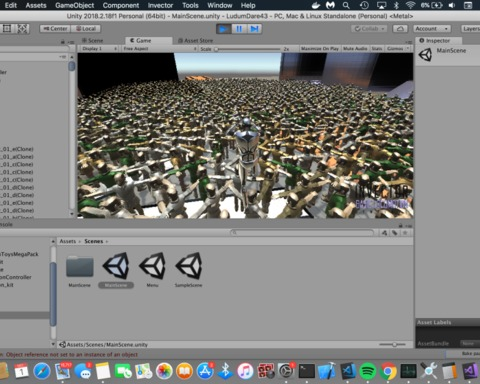Image resolution: width=480 pixels, height=384 pixels.
Task: Click the Cloud services icon button
Action: (x=400, y=29)
